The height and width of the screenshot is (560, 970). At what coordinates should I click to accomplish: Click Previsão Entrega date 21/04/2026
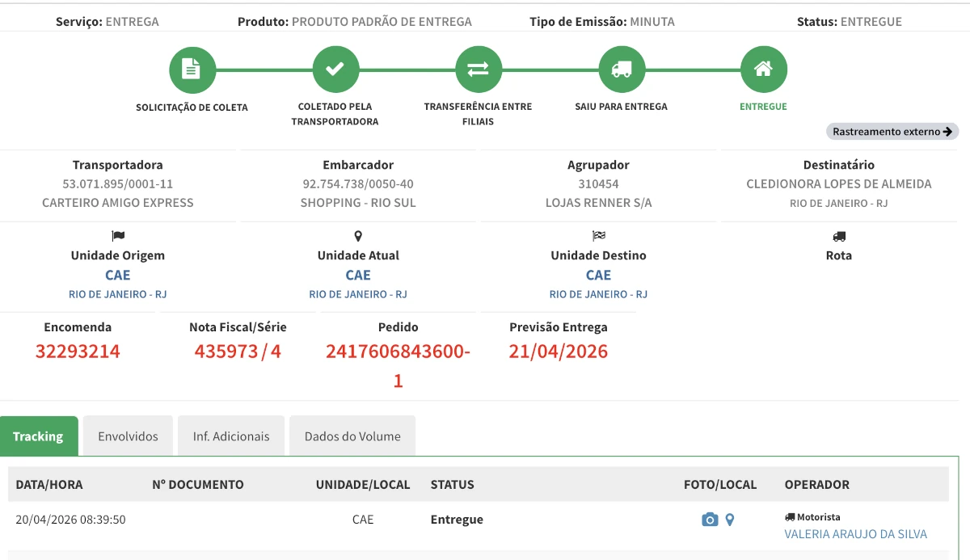559,352
